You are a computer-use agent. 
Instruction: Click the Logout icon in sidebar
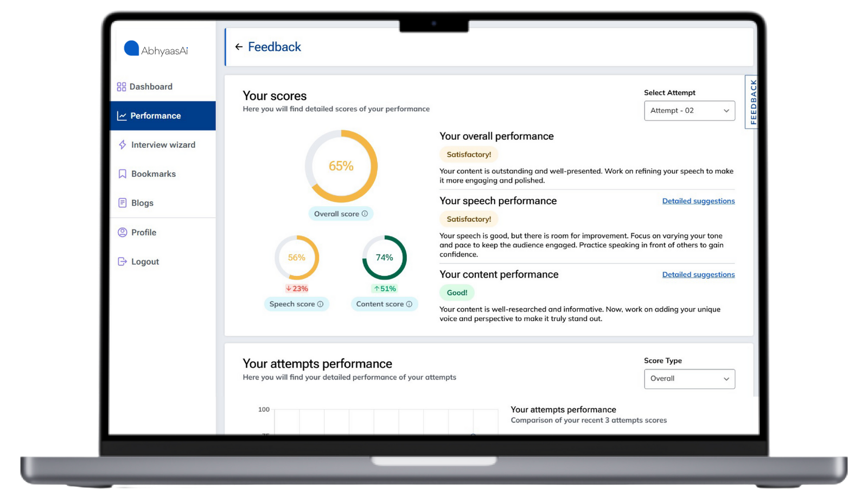pos(123,262)
